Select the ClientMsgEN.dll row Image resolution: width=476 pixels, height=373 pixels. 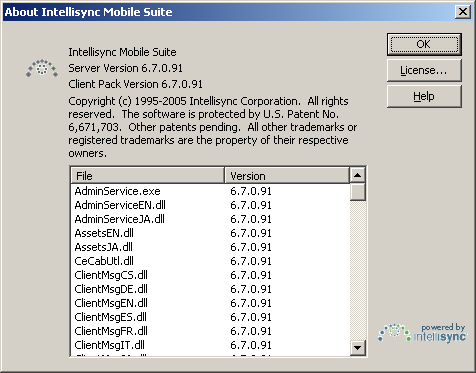pyautogui.click(x=210, y=303)
